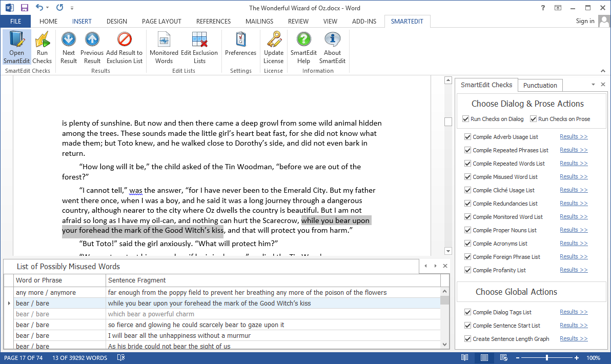Click the Undo arrow icon

[39, 7]
